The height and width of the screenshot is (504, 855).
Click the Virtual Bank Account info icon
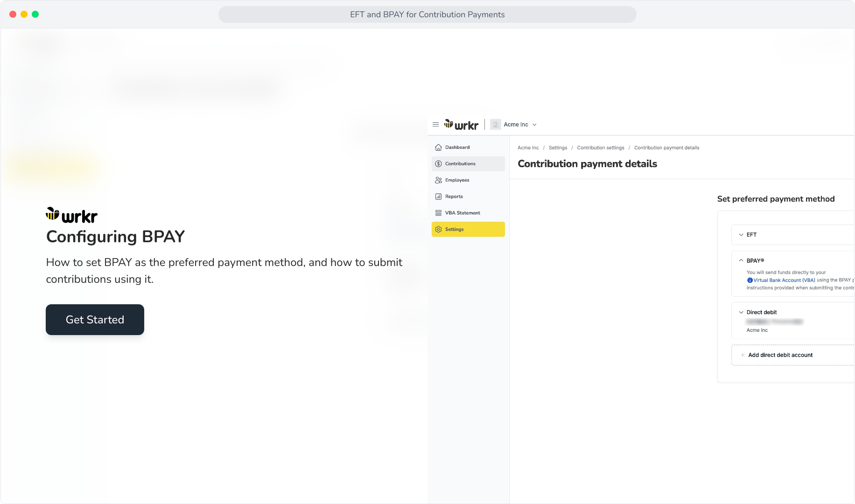tap(750, 280)
